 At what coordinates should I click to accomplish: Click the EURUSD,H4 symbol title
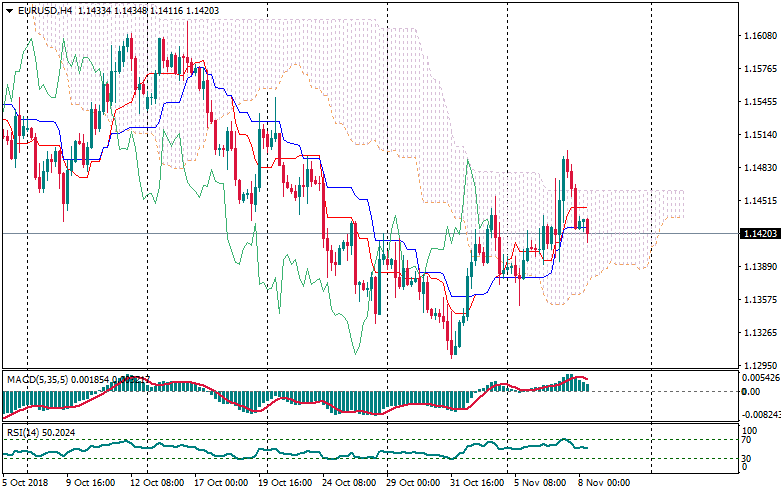coord(45,10)
